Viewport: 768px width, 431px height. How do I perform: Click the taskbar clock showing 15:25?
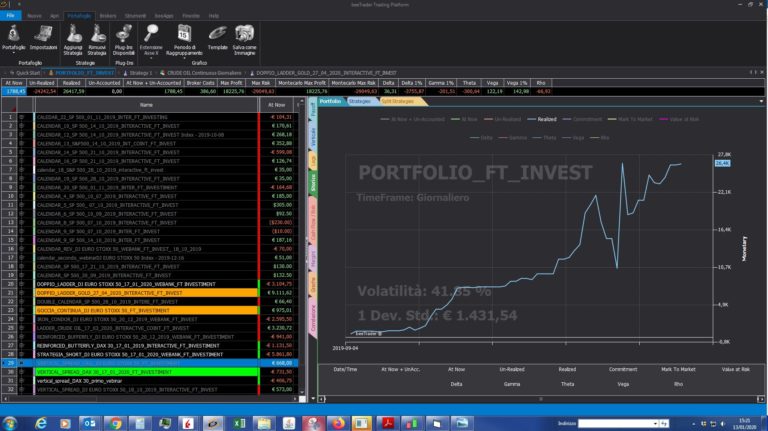745,424
